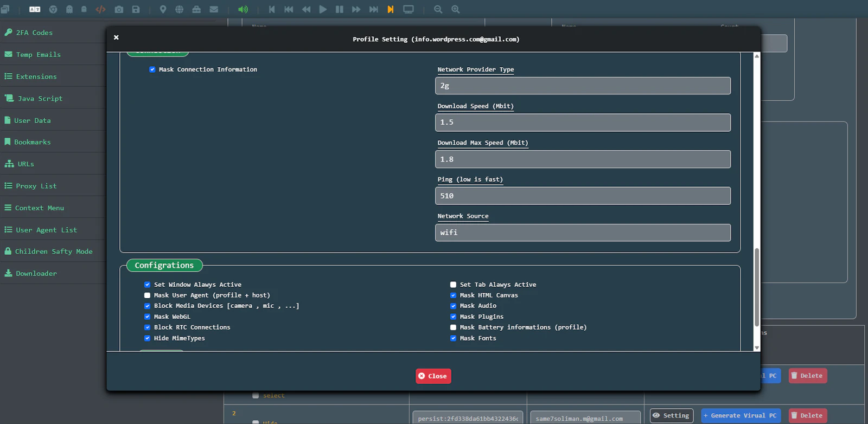
Task: Open Java Script in the sidebar
Action: 53,99
